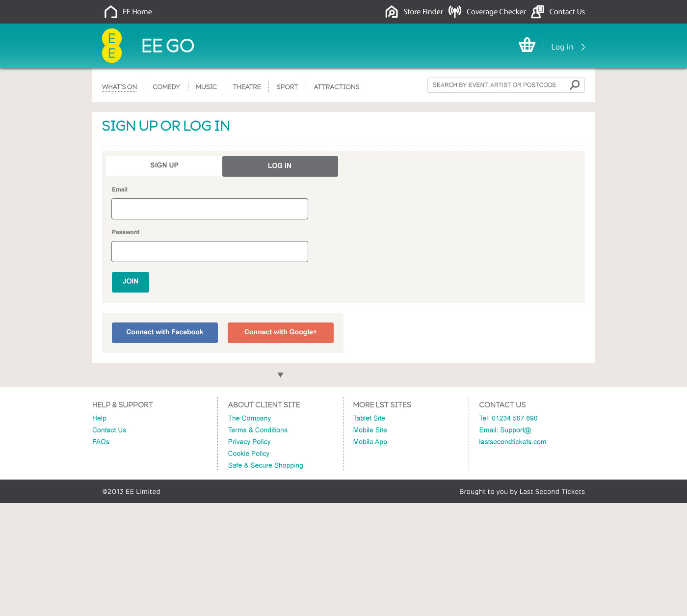Viewport: 687px width, 616px height.
Task: Open the Contact Us header link
Action: click(567, 12)
